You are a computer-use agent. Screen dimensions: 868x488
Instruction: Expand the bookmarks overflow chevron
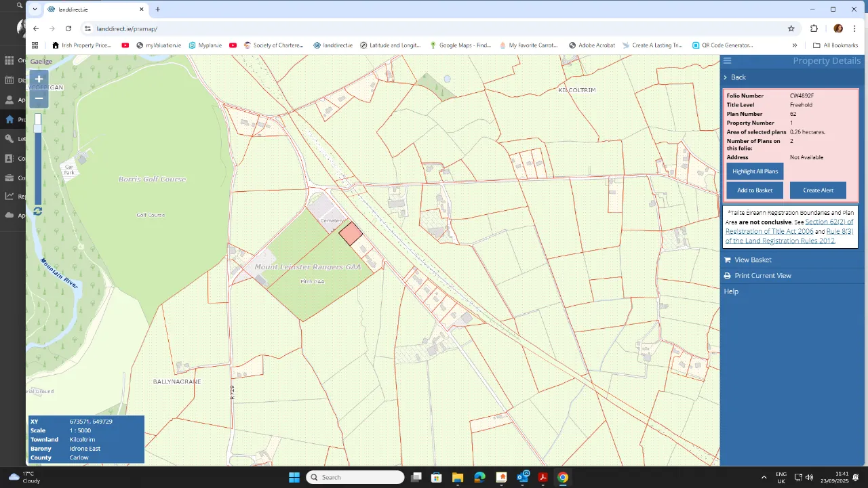pos(794,45)
